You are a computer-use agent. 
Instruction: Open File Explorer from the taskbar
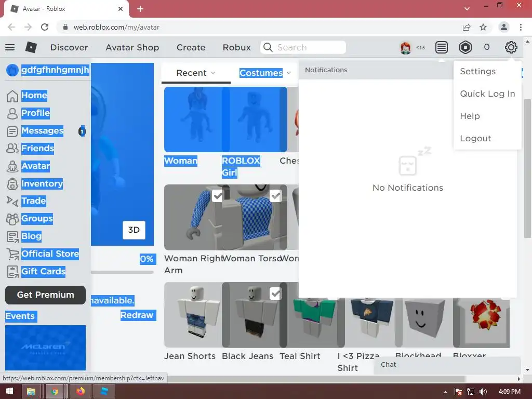(x=31, y=391)
